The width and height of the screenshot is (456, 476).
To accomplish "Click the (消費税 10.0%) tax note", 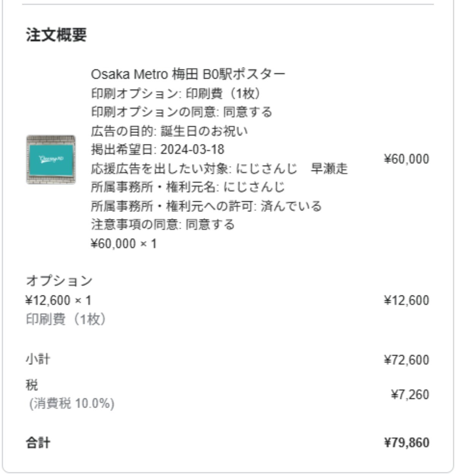I will (72, 403).
